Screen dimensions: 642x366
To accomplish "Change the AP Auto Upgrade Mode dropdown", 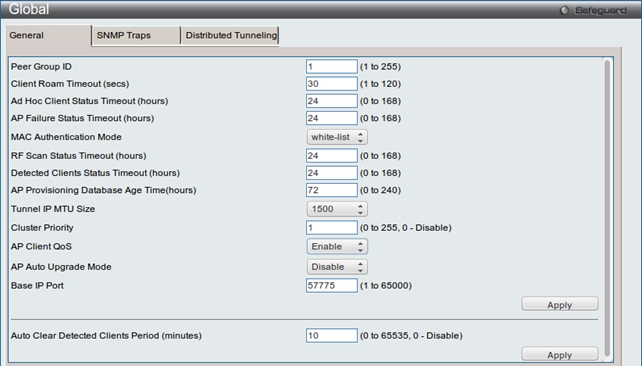I will (x=337, y=267).
